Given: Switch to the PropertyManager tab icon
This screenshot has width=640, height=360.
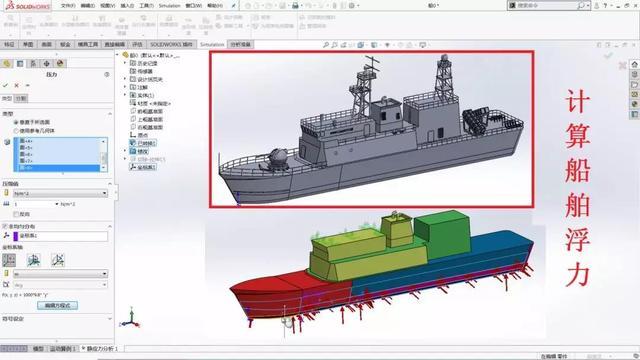Looking at the screenshot, I should click(20, 63).
